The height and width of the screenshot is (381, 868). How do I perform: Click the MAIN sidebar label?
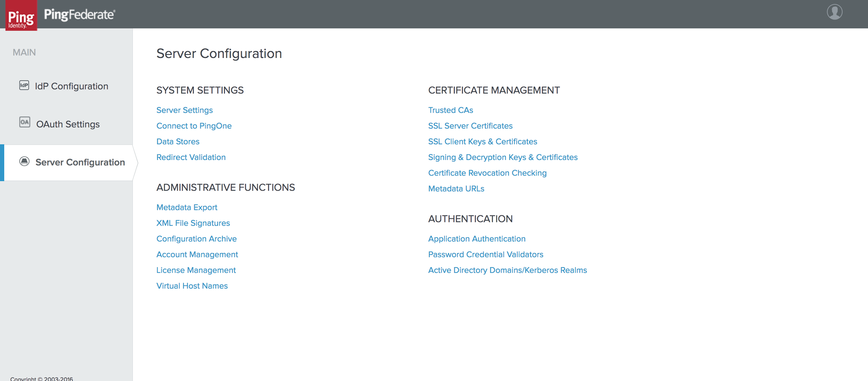pos(24,52)
